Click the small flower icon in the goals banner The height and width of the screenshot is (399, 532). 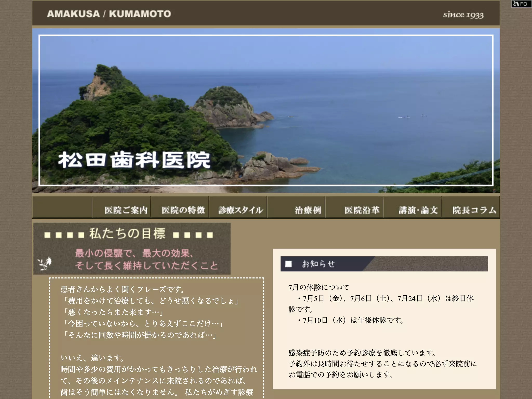point(45,263)
